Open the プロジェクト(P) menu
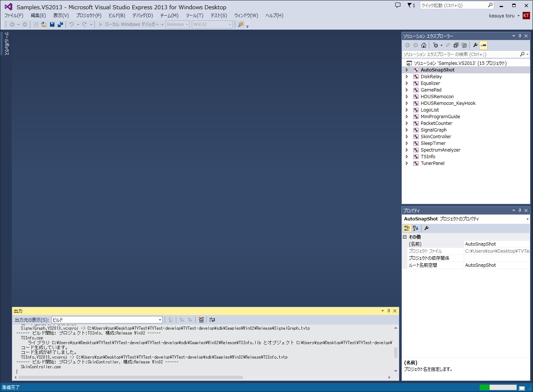The width and height of the screenshot is (533, 392). (x=89, y=16)
